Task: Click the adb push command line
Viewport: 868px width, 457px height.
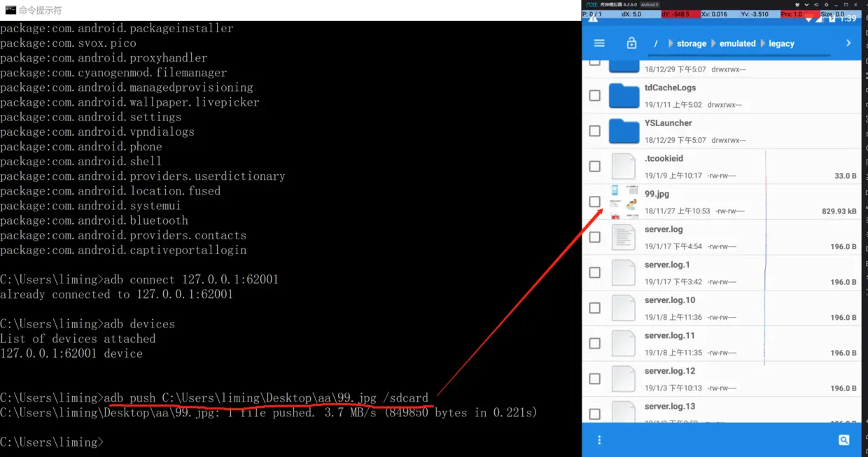Action: (214, 398)
